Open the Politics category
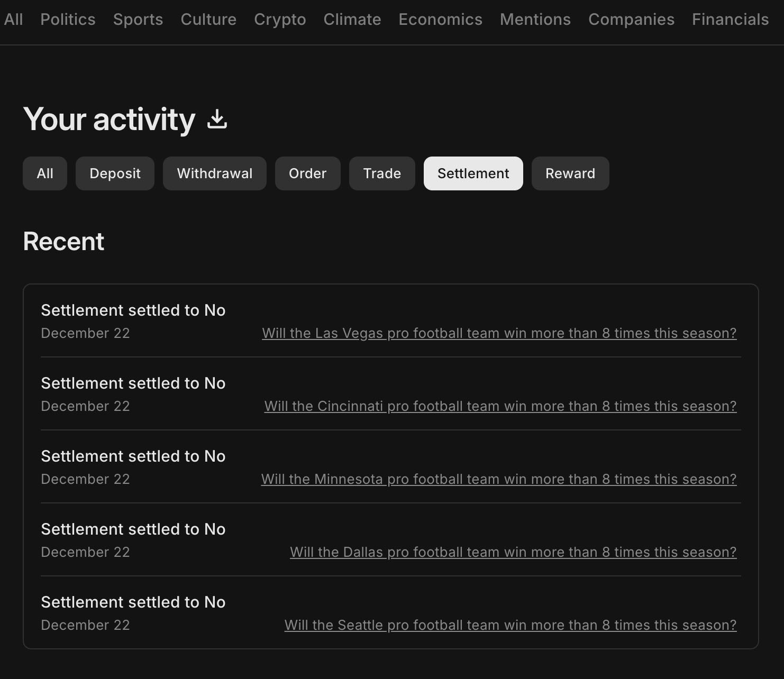The image size is (784, 679). [x=68, y=20]
